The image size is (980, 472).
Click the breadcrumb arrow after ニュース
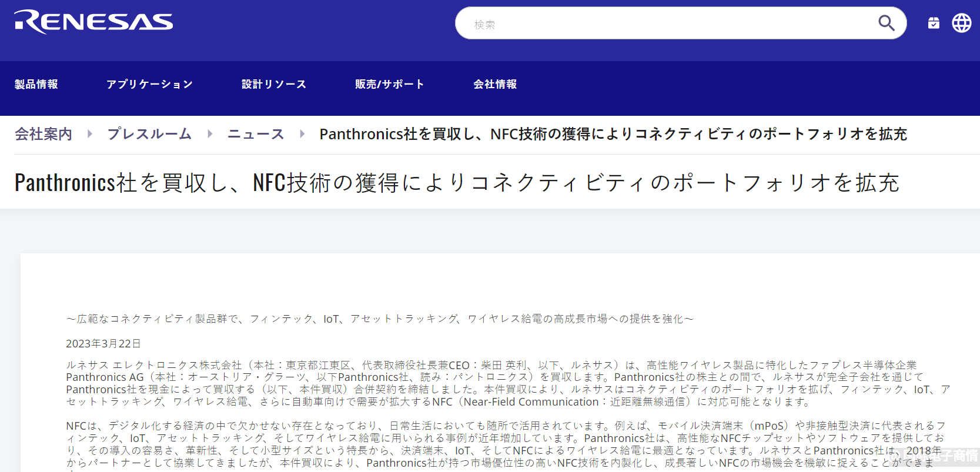click(x=302, y=134)
